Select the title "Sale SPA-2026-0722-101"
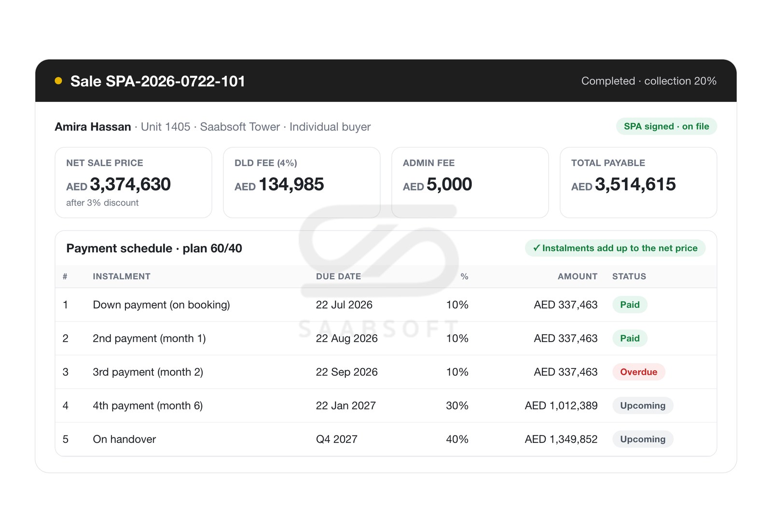 [158, 81]
